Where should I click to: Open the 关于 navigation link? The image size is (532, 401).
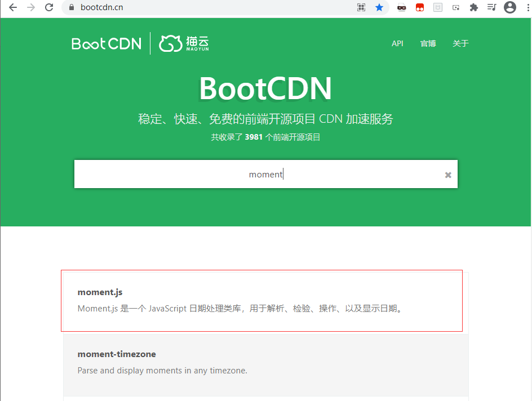[x=460, y=43]
